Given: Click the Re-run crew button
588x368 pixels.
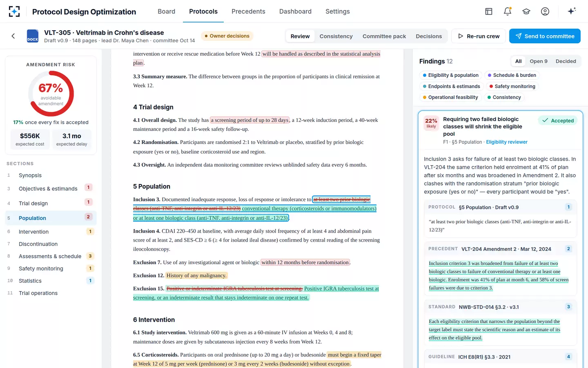Looking at the screenshot, I should coord(479,36).
